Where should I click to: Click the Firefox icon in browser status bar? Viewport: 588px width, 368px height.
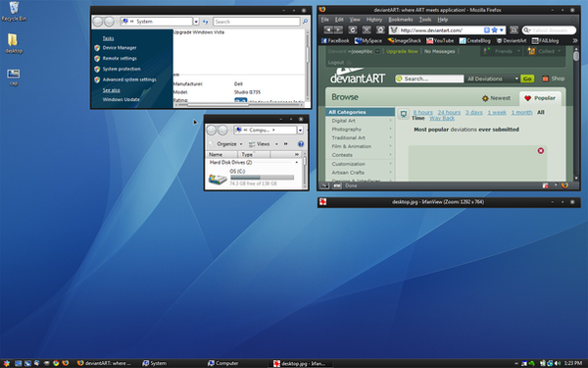pos(564,185)
